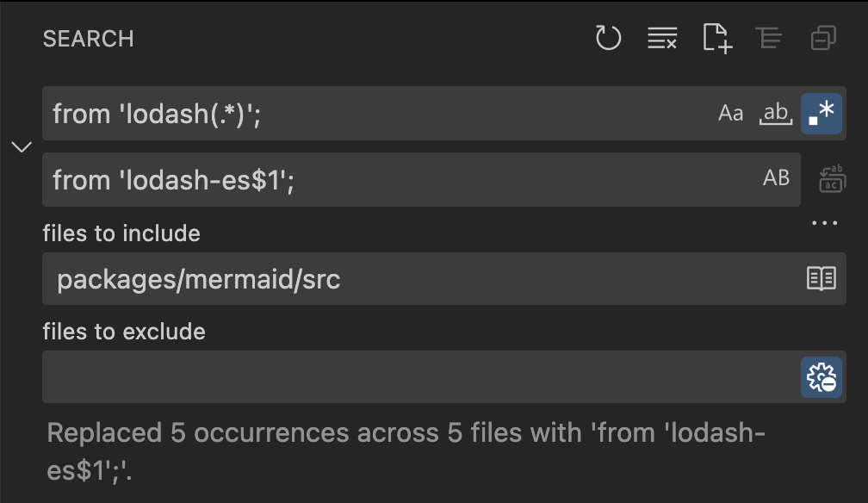Disable the Use Regular Expression toggle

pyautogui.click(x=821, y=113)
